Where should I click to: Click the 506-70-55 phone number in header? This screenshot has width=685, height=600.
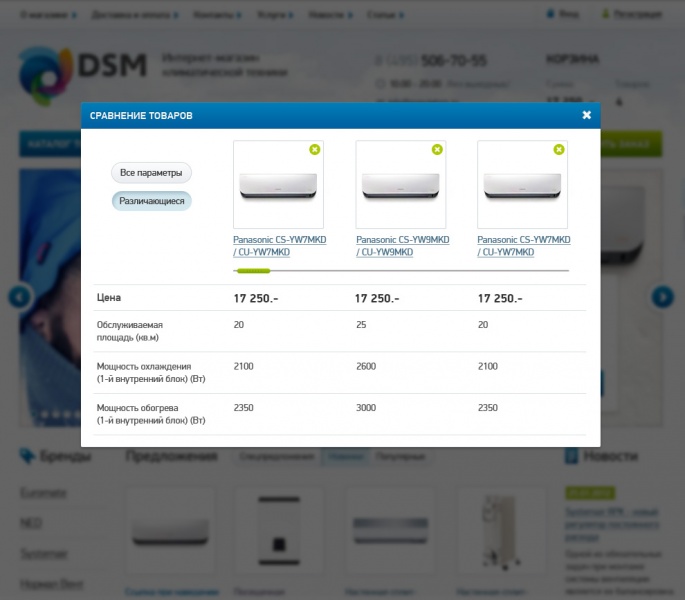point(453,61)
